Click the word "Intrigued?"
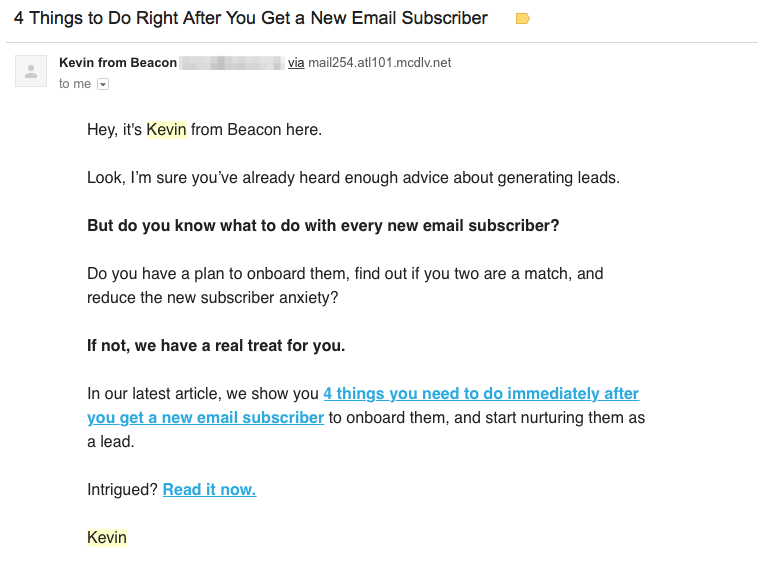The image size is (758, 567). [122, 490]
